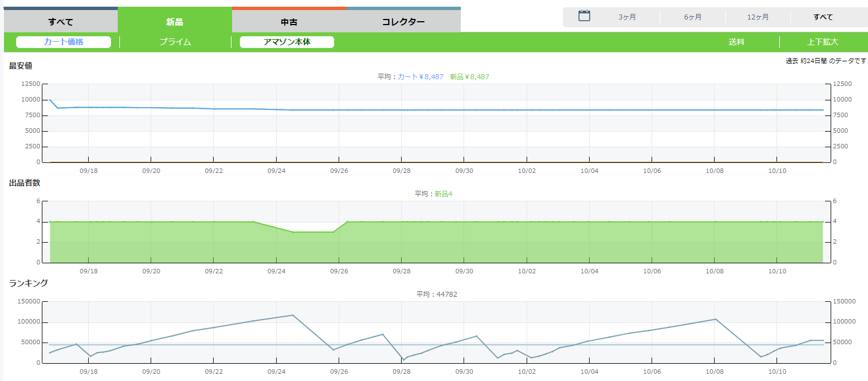Select the すべて period range option
The image size is (868, 381).
[x=823, y=17]
